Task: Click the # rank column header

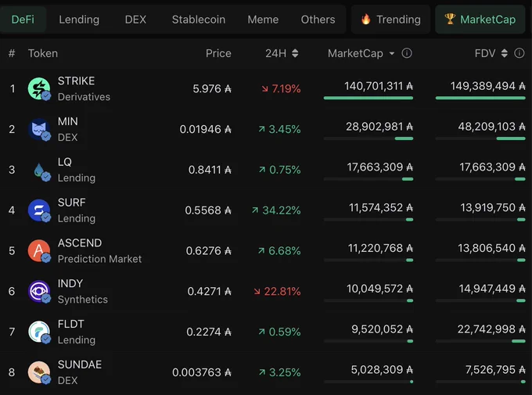Action: point(12,53)
